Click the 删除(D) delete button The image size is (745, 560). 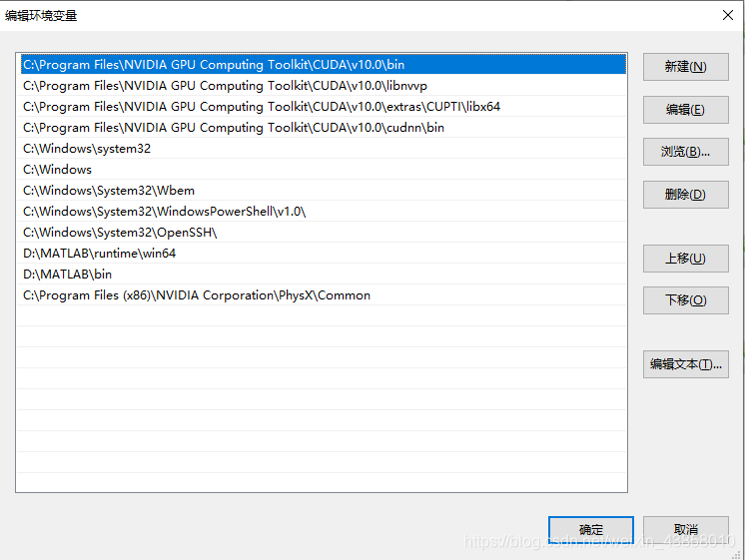click(x=686, y=195)
